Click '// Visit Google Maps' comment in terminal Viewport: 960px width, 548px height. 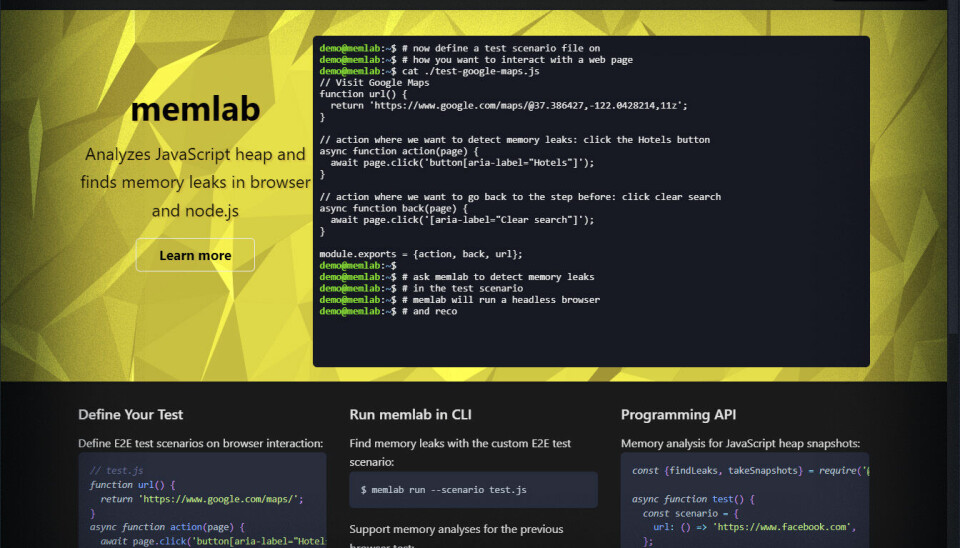click(374, 83)
